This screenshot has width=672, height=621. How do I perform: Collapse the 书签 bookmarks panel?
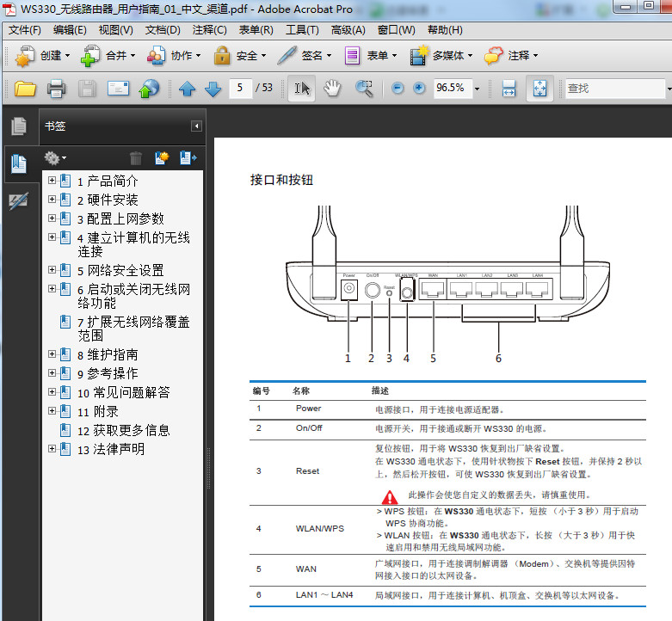coord(196,126)
